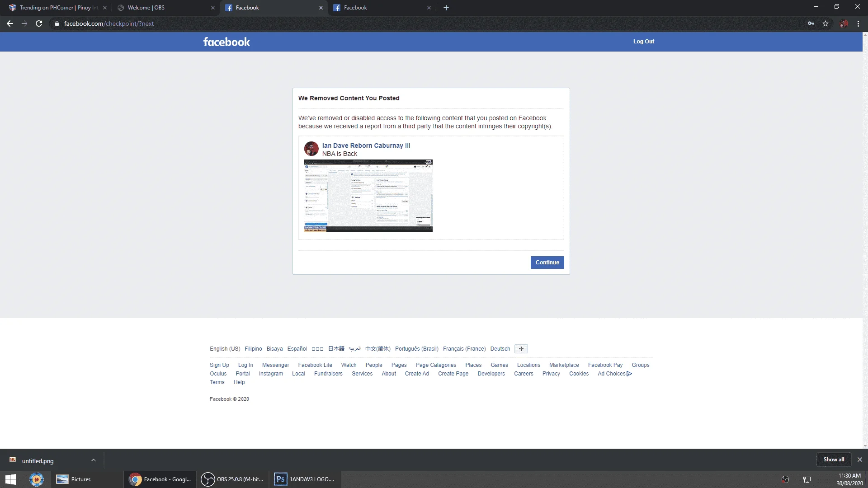Log Out of Facebook
This screenshot has width=868, height=488.
(x=643, y=42)
